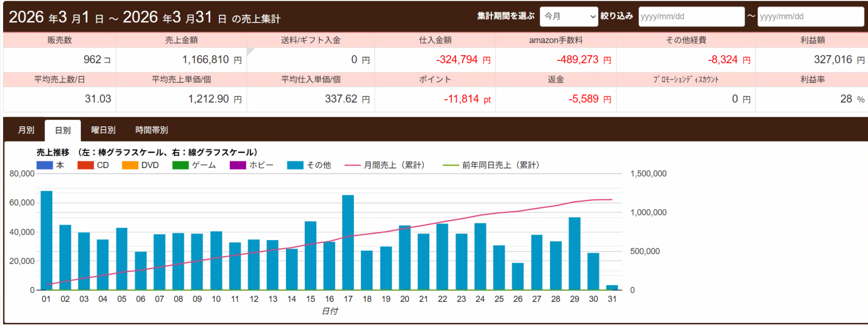Image resolution: width=868 pixels, height=326 pixels.
Task: Toggle the 前年同日売上(累計) line legend
Action: pyautogui.click(x=451, y=165)
